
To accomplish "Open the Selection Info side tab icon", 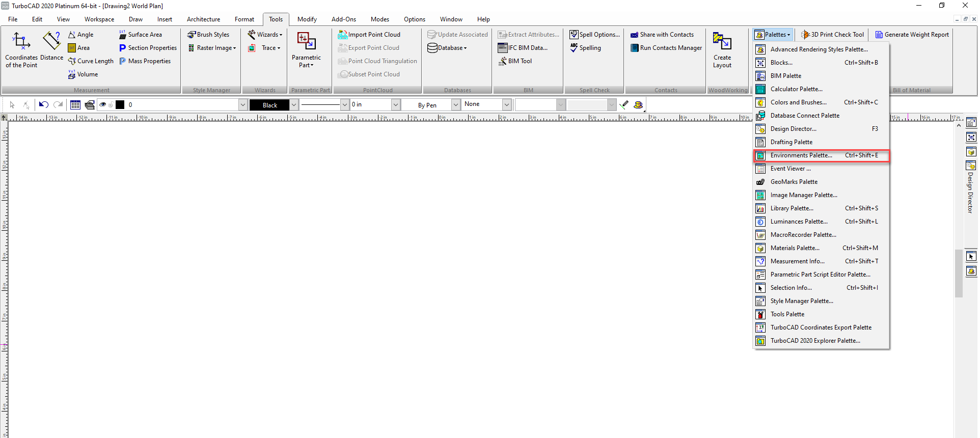I will 971,257.
